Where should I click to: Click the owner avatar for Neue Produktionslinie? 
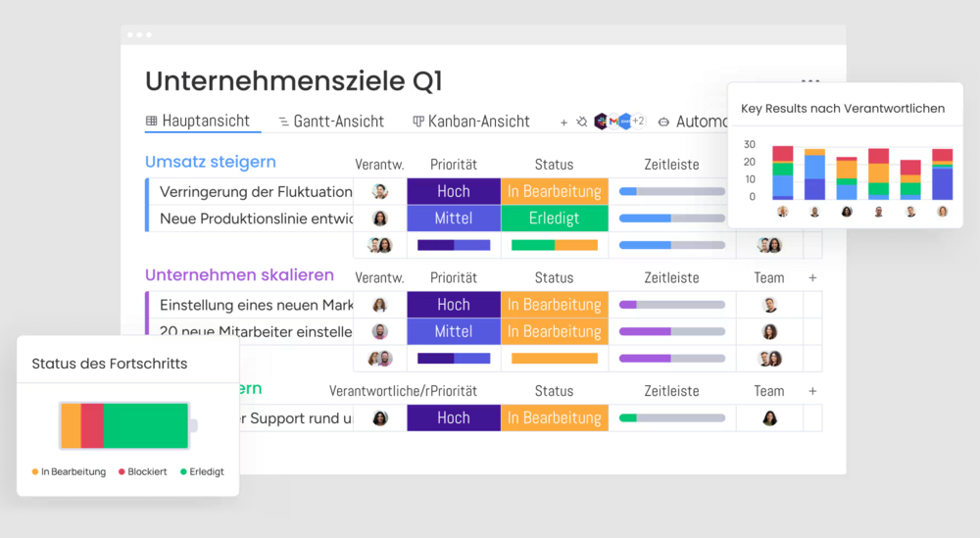[x=380, y=219]
